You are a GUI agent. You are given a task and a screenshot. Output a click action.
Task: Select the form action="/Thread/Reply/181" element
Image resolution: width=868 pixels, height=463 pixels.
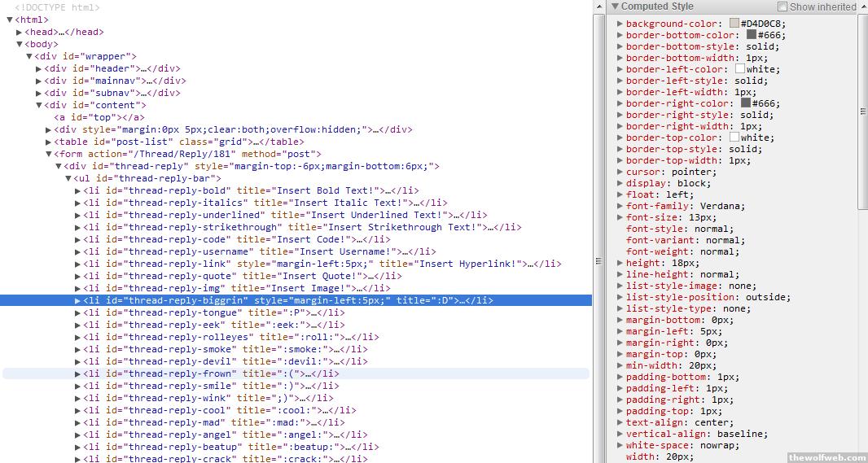[187, 154]
